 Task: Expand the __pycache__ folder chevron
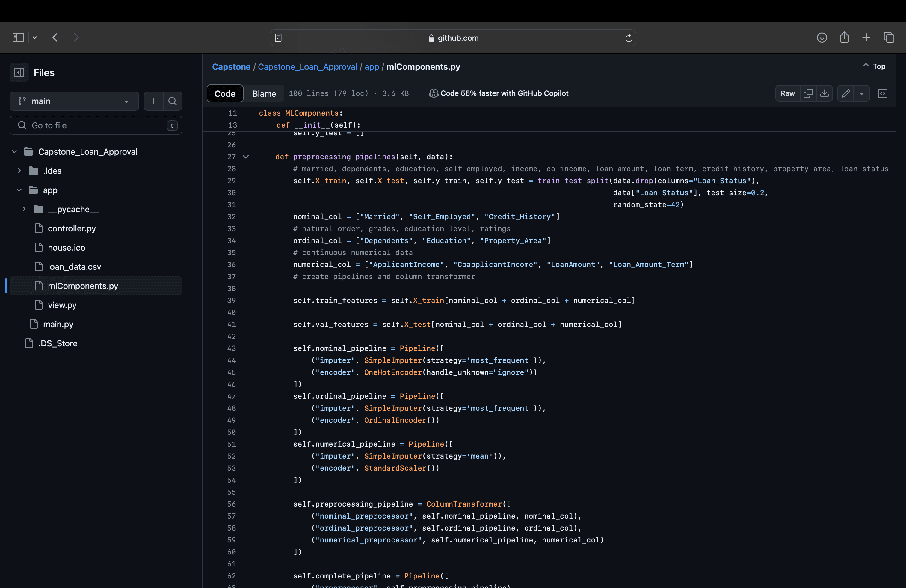click(24, 209)
